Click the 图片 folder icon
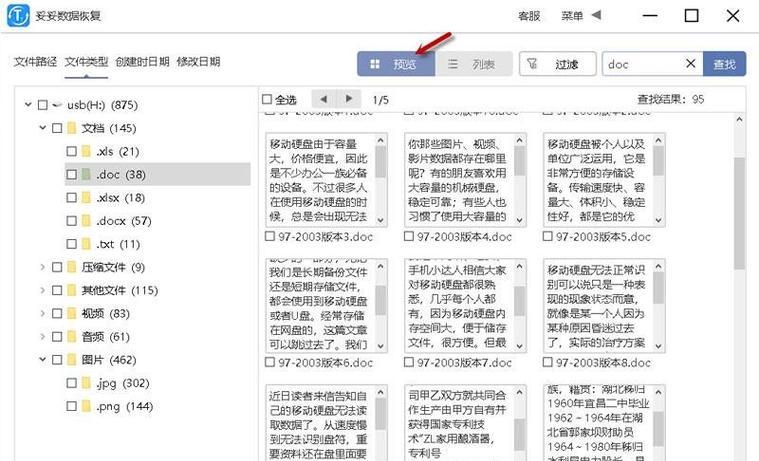This screenshot has height=461, width=759. [x=72, y=360]
